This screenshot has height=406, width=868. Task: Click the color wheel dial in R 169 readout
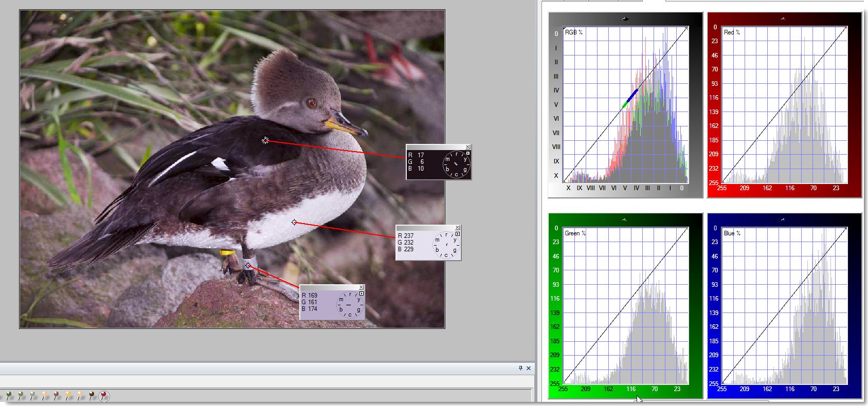tap(349, 305)
